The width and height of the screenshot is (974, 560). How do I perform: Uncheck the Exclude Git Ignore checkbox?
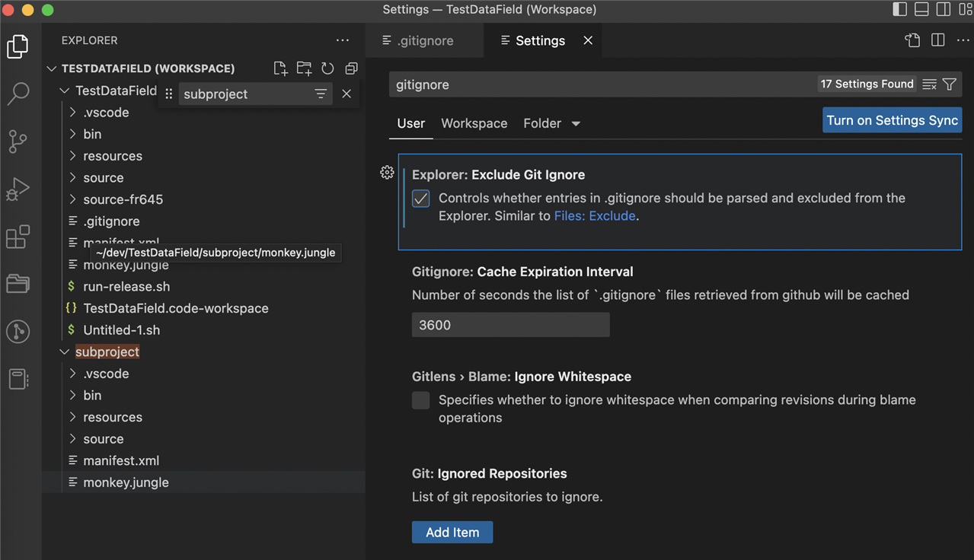click(x=421, y=199)
